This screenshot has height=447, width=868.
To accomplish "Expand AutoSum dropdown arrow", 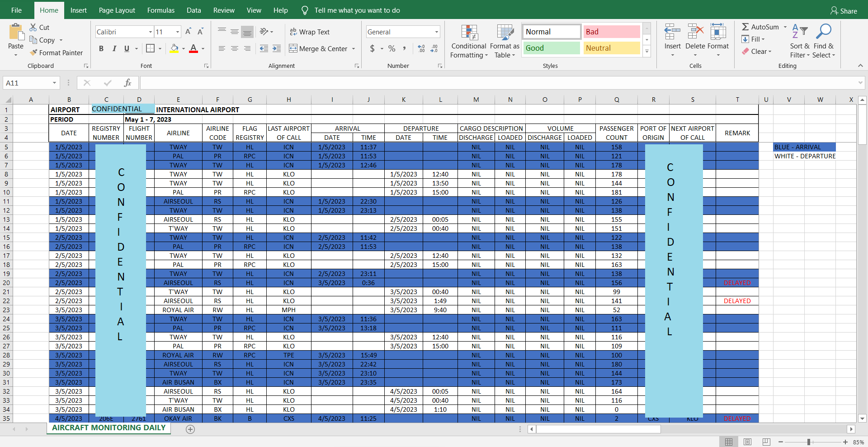I will coord(785,27).
